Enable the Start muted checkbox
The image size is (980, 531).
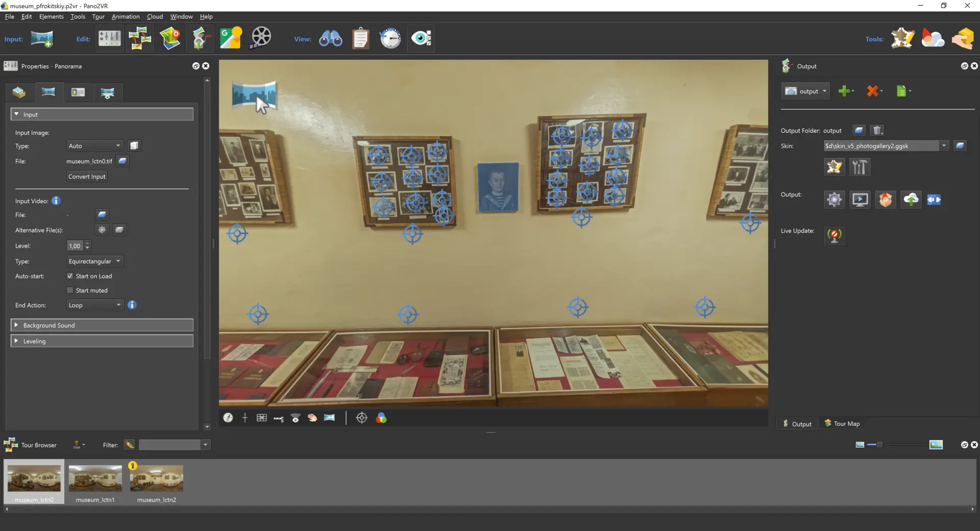[x=70, y=291]
